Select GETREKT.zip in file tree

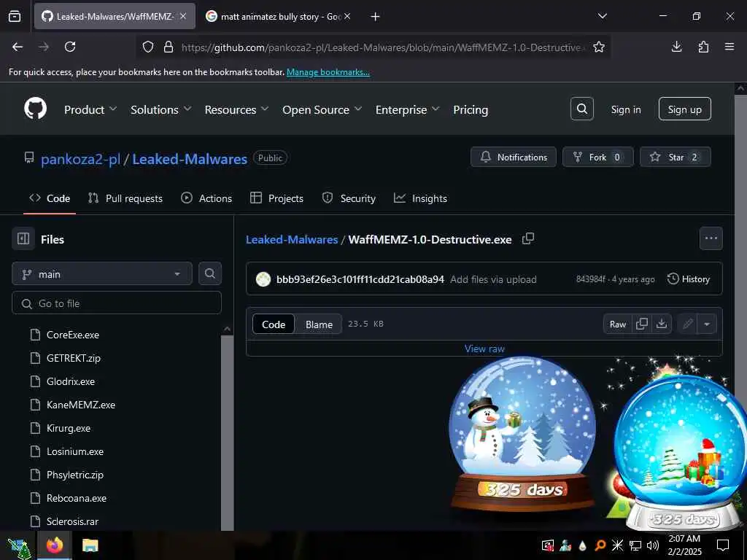pyautogui.click(x=74, y=358)
